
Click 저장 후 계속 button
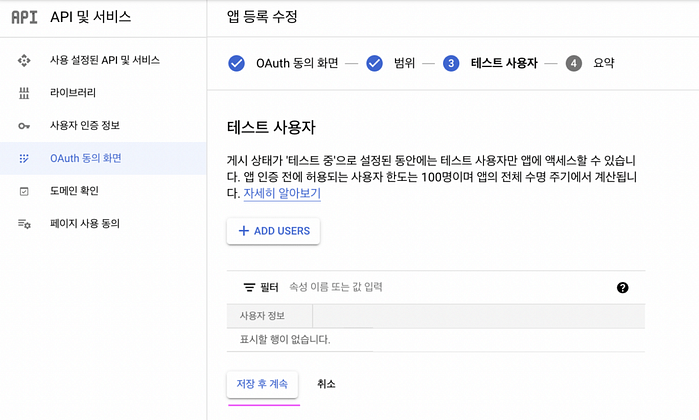pos(262,384)
